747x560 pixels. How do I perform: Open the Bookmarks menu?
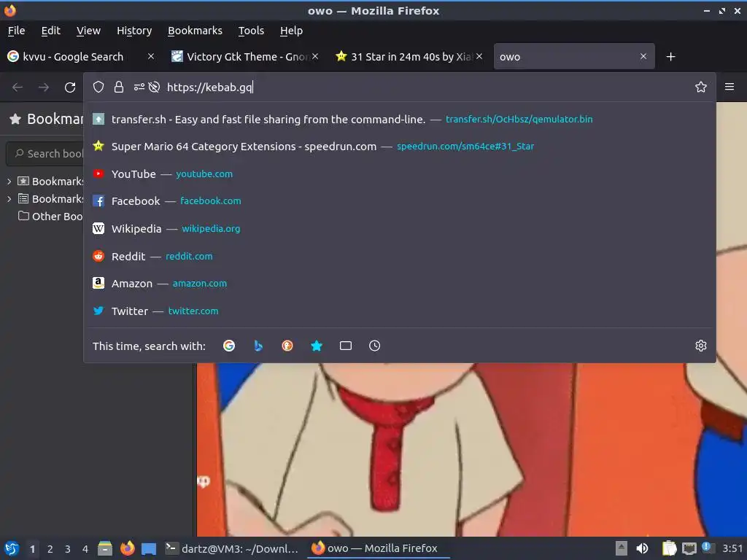coord(195,31)
